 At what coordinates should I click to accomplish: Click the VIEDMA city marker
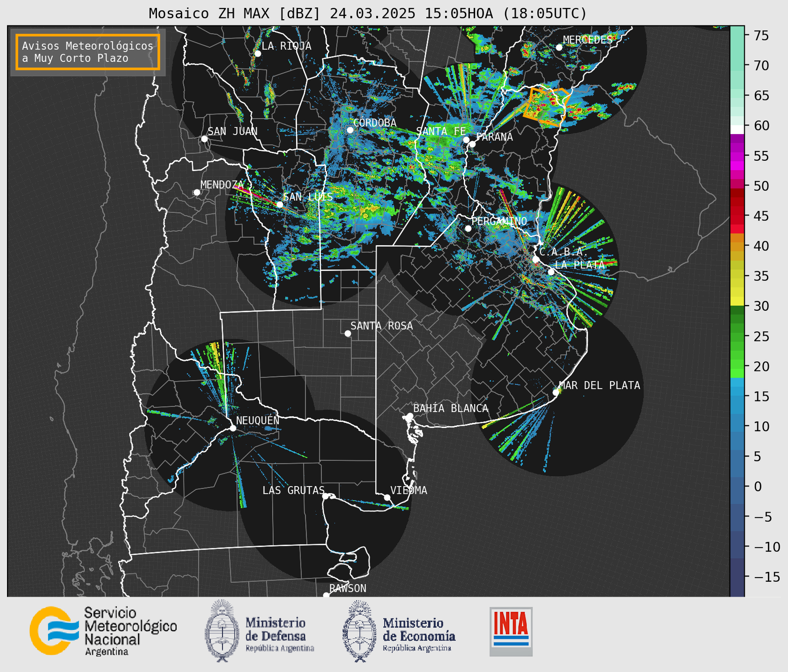click(387, 497)
